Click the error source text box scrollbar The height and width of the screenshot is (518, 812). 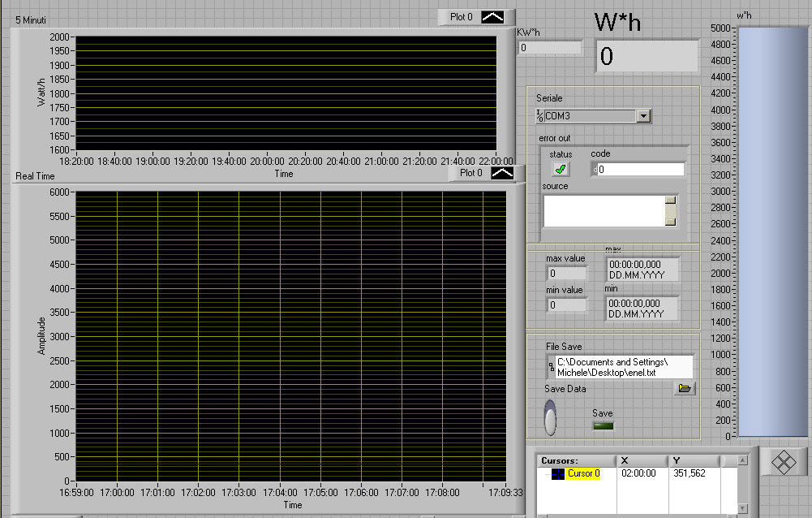pos(671,210)
